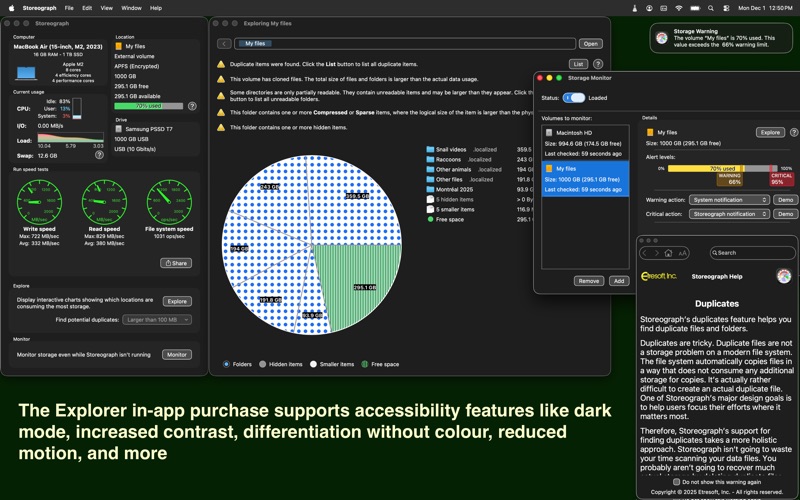
Task: Open the Apple menu
Action: (11, 8)
